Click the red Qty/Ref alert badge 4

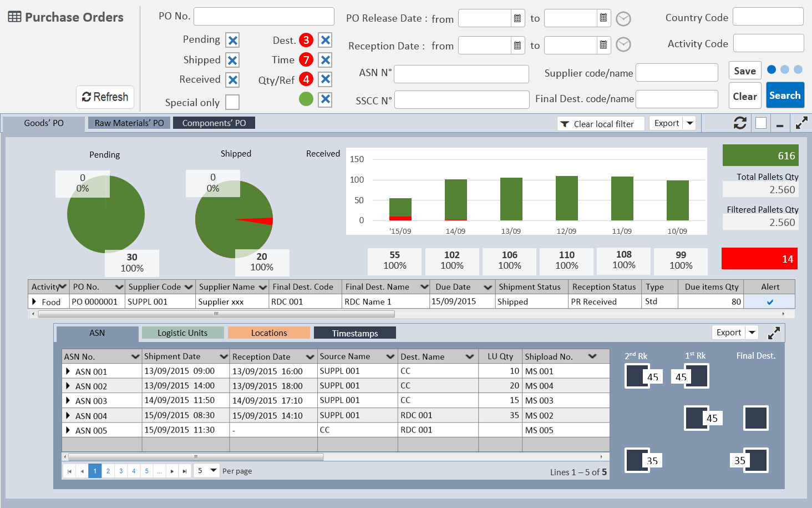pyautogui.click(x=306, y=79)
